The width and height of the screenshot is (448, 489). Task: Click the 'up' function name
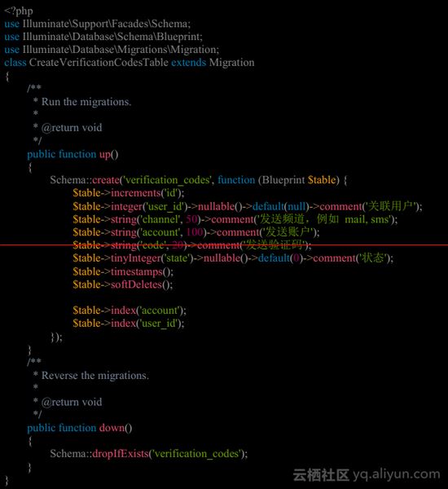tap(105, 154)
